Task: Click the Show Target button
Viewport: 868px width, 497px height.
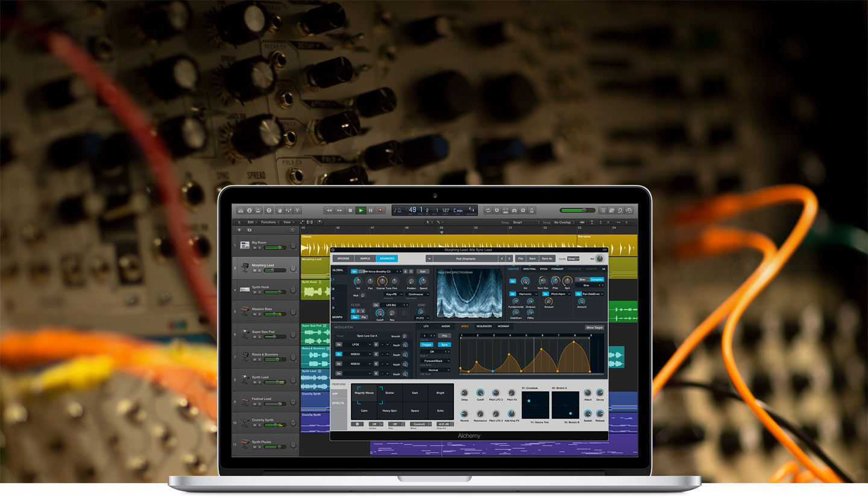Action: coord(594,327)
